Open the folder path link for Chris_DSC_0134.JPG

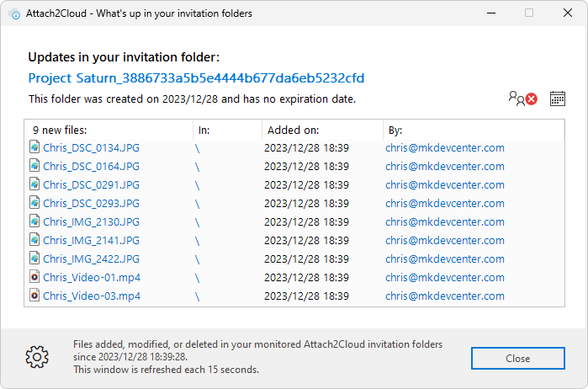point(197,148)
